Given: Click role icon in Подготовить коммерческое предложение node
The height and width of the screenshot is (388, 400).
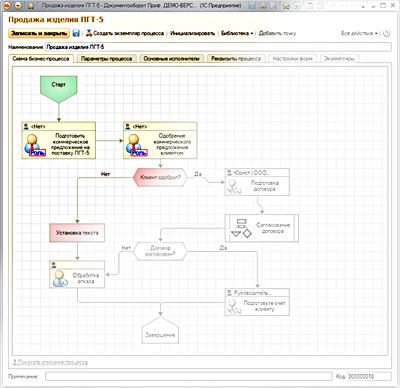Looking at the screenshot, I should (34, 145).
